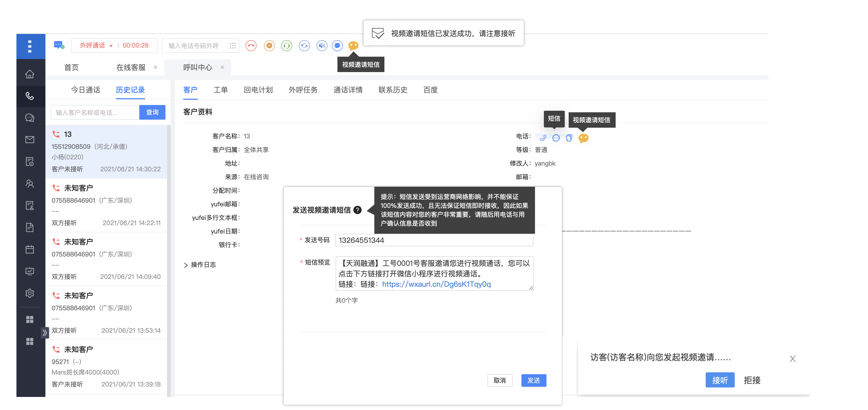The image size is (868, 410).
Task: Click the help question mark icon
Action: pos(358,210)
